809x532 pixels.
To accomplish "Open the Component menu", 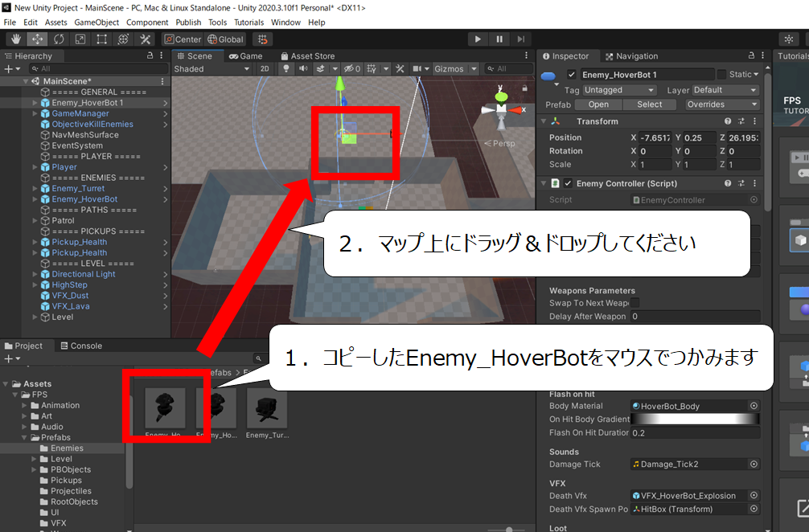I will click(147, 23).
